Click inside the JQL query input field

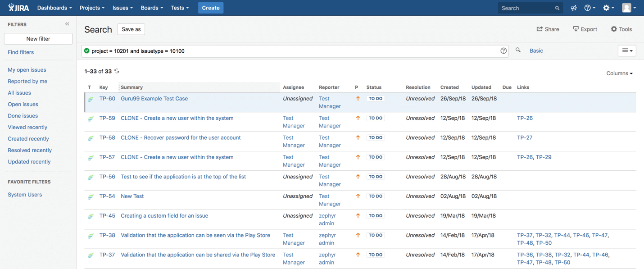tap(293, 51)
